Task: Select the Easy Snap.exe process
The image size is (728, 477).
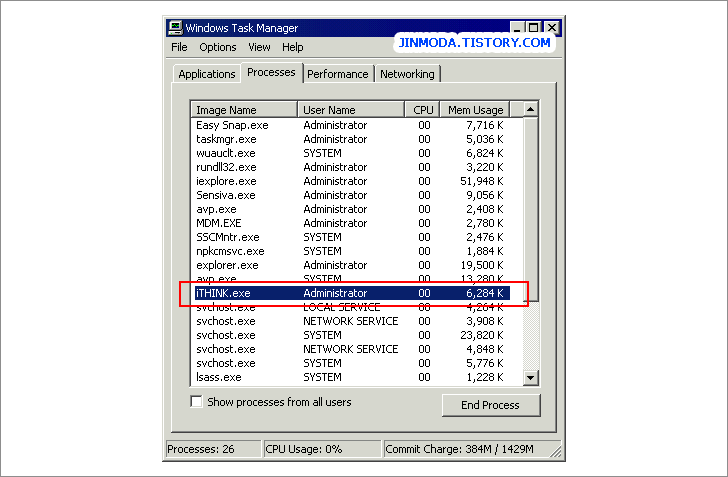Action: point(350,125)
